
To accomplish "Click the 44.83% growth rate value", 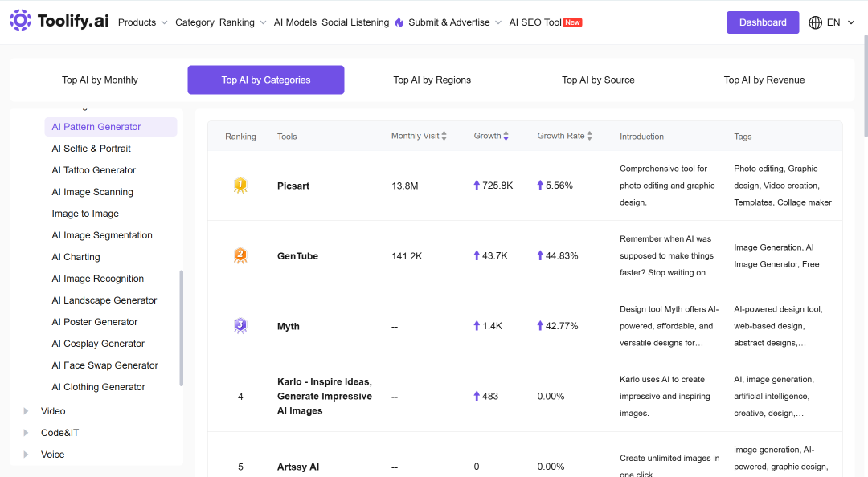I will point(561,255).
